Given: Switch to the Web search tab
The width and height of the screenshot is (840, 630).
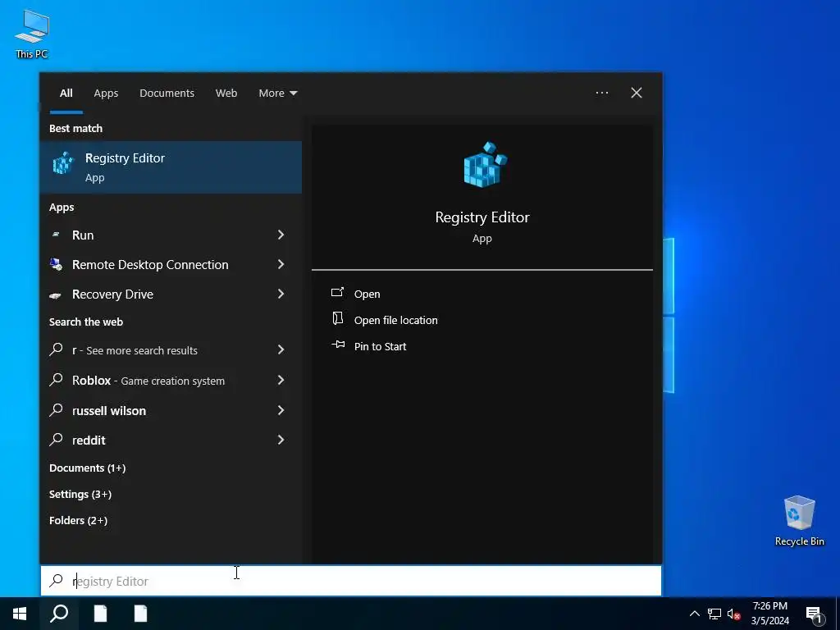Looking at the screenshot, I should (x=226, y=94).
